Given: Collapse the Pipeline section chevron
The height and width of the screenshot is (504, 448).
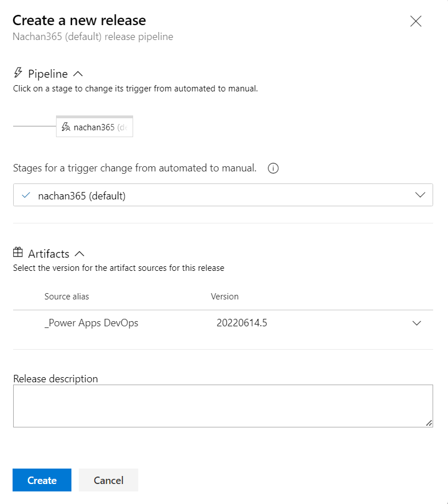Looking at the screenshot, I should [x=78, y=74].
